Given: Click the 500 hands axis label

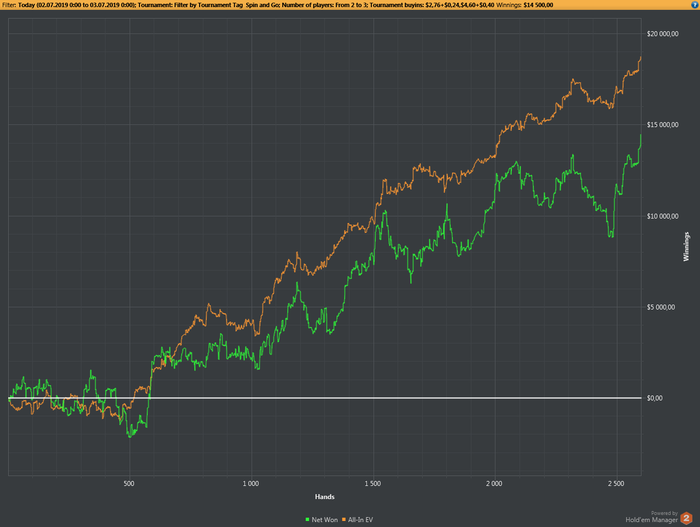Looking at the screenshot, I should [x=129, y=484].
